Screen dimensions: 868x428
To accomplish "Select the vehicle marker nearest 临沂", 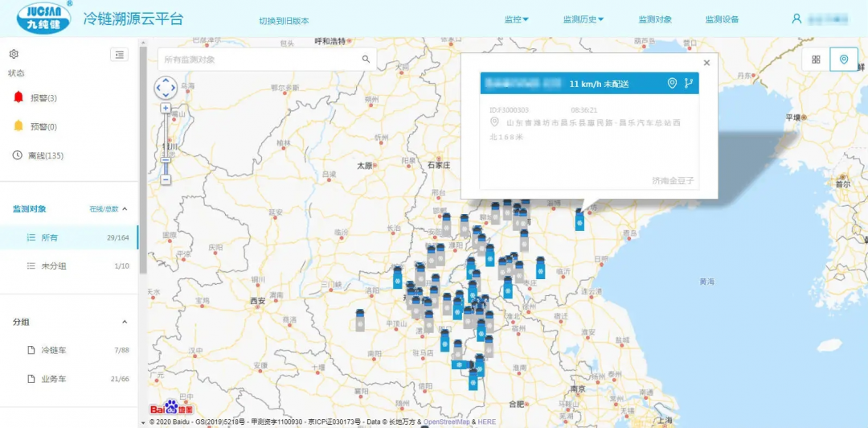I will (x=540, y=267).
